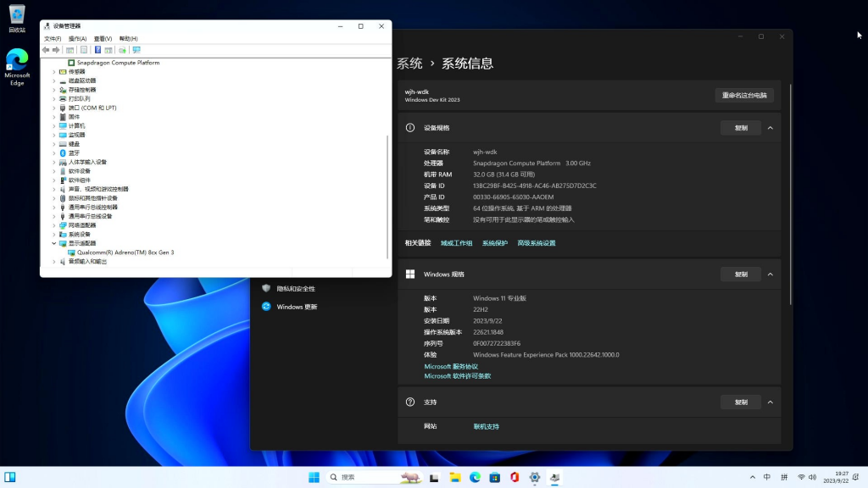Expand the 磁盘驱动器 node
Screen dimensions: 868x488
[x=53, y=80]
